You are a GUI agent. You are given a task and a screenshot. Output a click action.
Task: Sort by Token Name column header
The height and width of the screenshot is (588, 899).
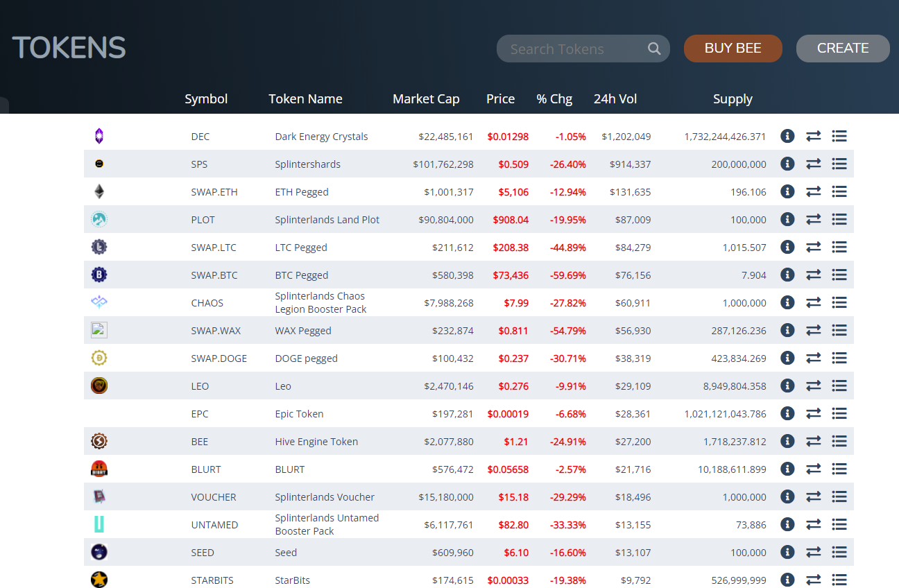[305, 99]
